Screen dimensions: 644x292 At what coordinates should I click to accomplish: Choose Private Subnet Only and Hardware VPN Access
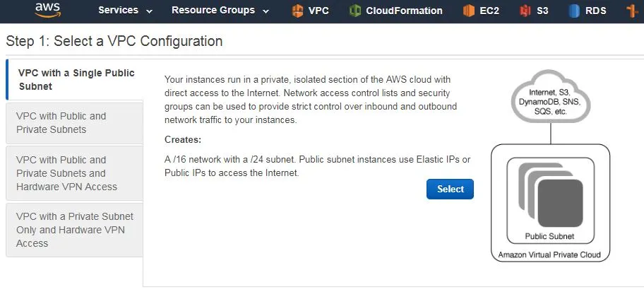click(x=75, y=230)
